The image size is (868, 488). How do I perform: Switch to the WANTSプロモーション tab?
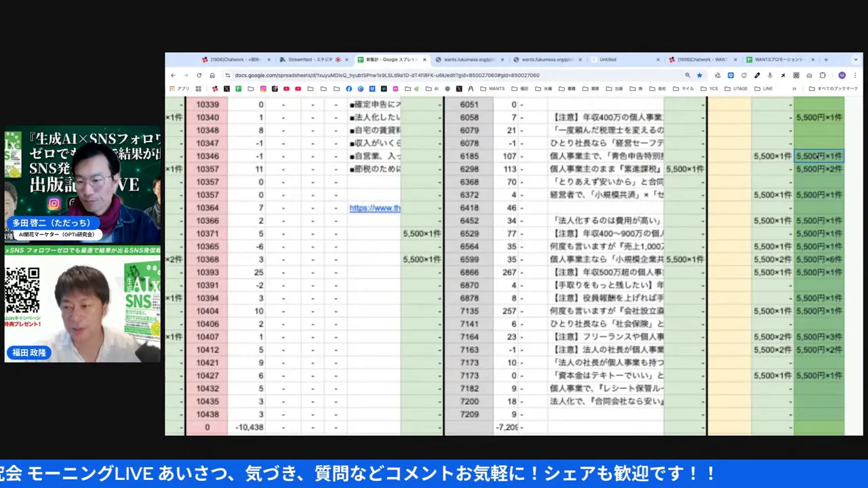(x=778, y=60)
